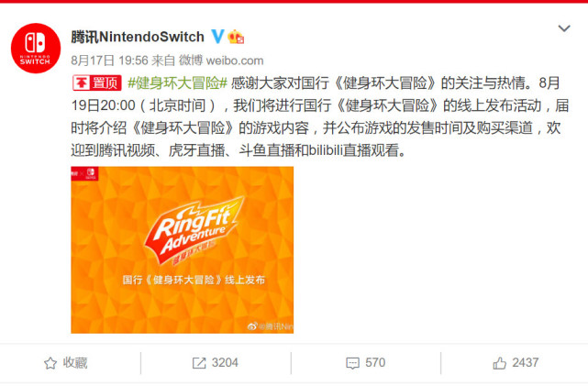Like the post with thumbs-up icon
This screenshot has width=588, height=386.
coord(500,363)
